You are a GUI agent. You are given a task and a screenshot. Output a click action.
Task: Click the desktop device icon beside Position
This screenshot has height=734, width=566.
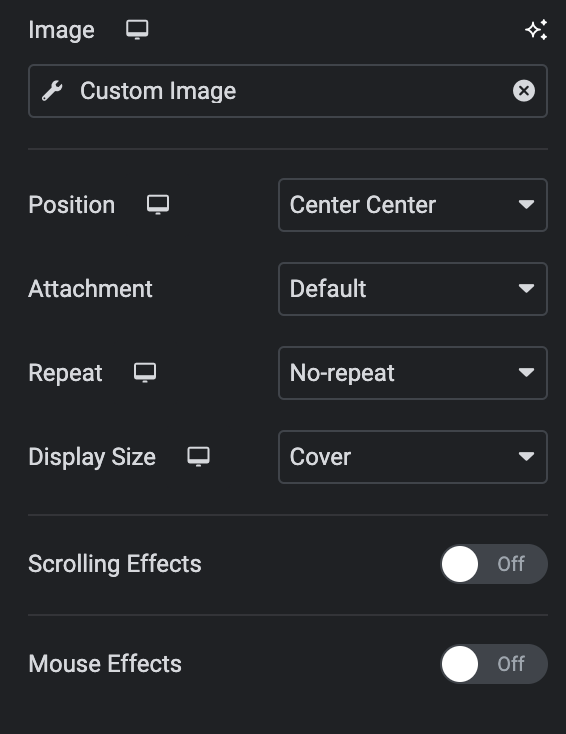158,205
